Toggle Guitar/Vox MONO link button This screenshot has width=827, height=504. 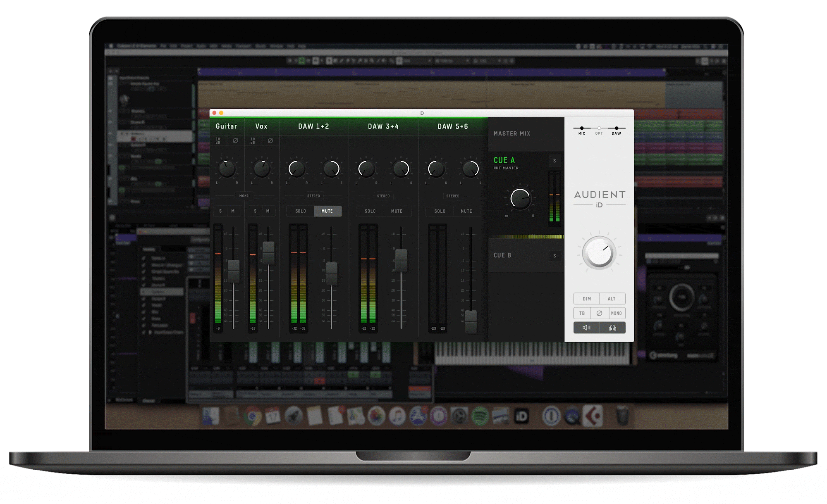[x=244, y=196]
